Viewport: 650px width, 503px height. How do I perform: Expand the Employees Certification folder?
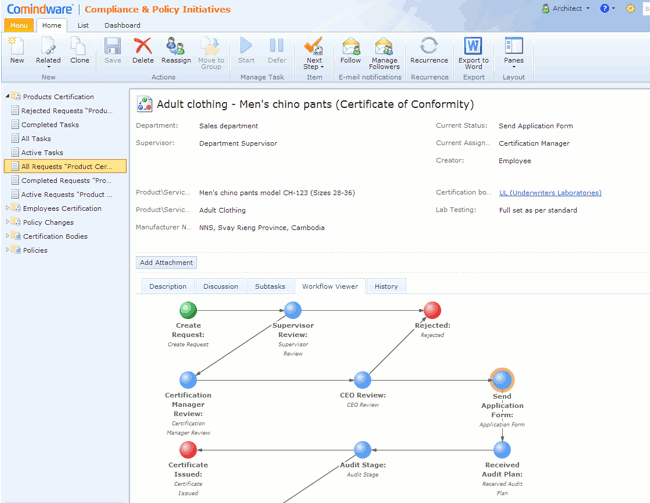pyautogui.click(x=7, y=208)
